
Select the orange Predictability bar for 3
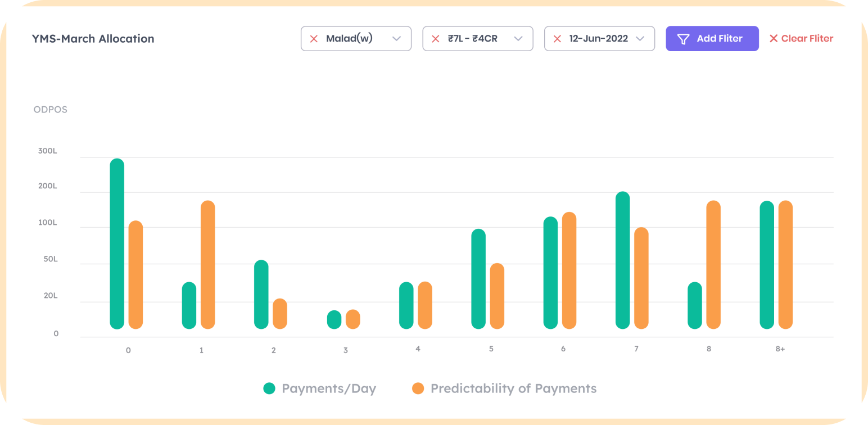[x=352, y=319]
